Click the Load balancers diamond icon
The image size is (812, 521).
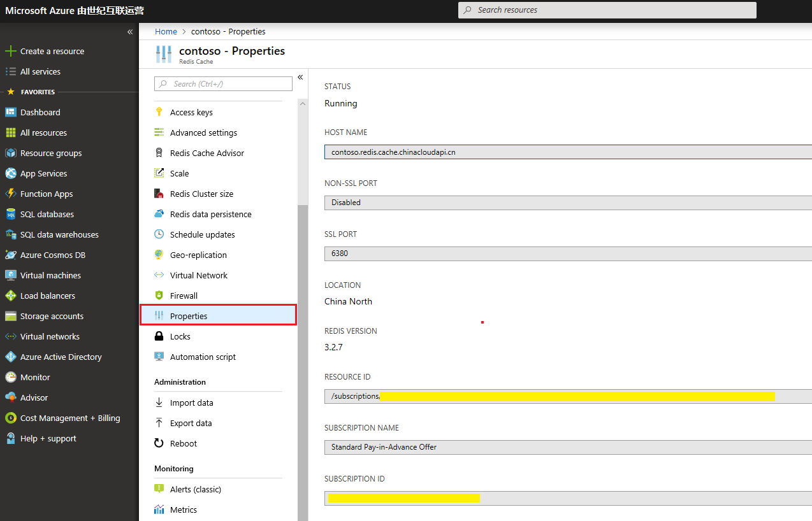point(10,296)
